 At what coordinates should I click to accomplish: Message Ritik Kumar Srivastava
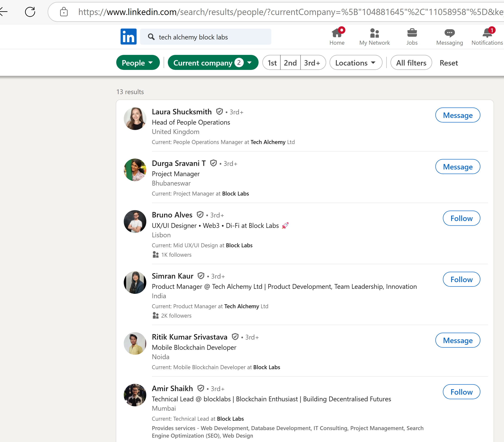[x=458, y=340]
